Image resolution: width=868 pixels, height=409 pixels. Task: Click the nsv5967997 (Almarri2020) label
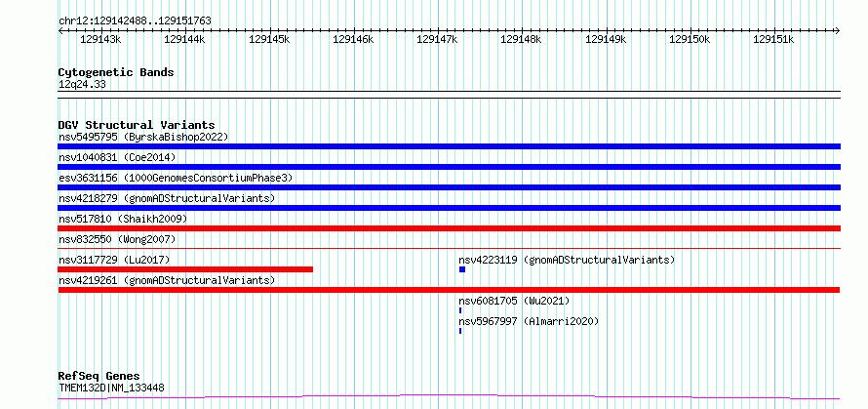[529, 321]
